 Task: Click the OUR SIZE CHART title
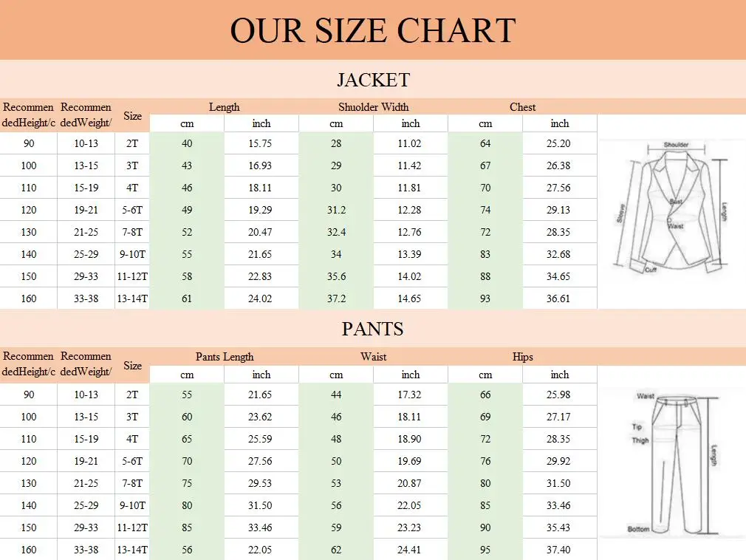click(372, 30)
